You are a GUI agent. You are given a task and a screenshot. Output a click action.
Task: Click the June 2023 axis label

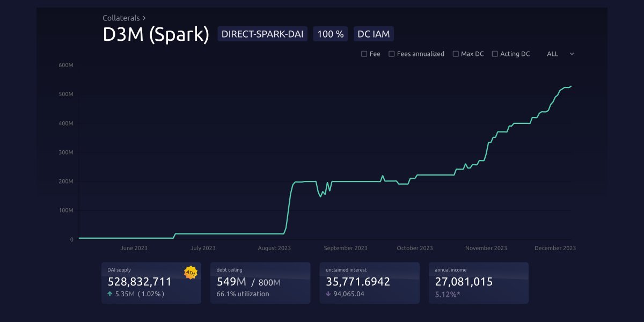coord(134,248)
